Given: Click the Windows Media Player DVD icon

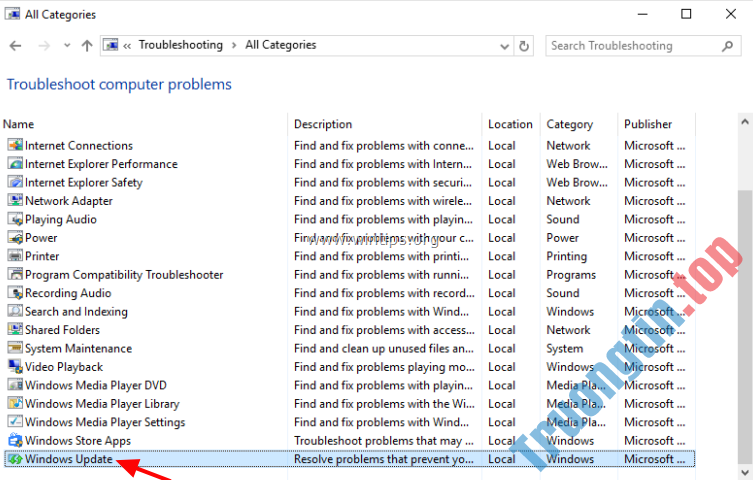Looking at the screenshot, I should point(15,385).
